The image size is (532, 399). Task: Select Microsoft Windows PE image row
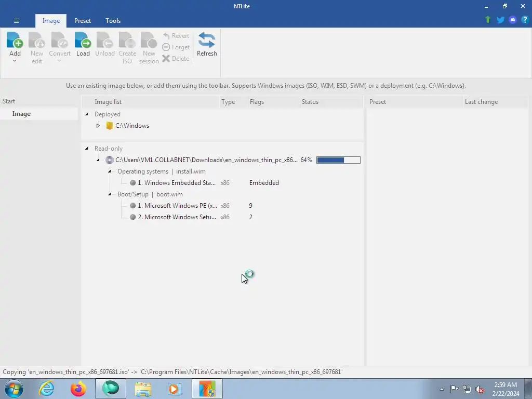[x=222, y=206]
